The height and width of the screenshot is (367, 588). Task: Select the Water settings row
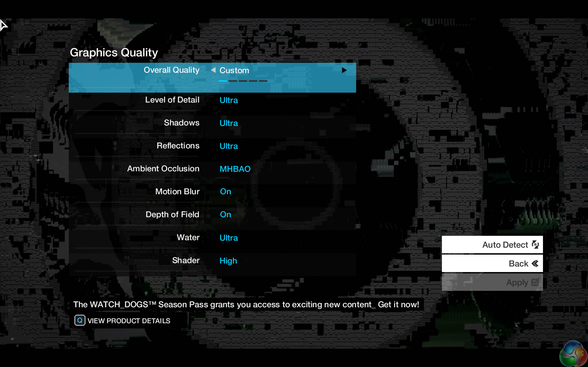click(x=188, y=238)
